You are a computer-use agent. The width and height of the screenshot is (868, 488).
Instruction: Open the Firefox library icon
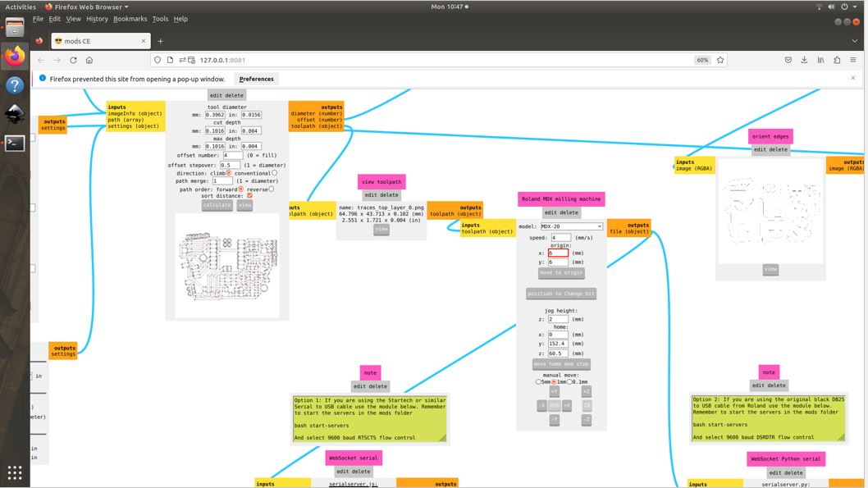coord(820,60)
